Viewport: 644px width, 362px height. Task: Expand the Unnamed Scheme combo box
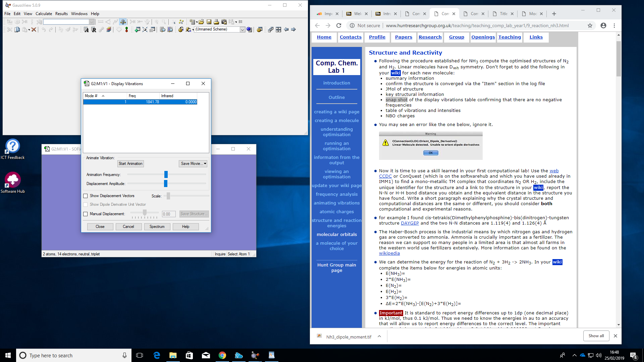click(x=242, y=29)
